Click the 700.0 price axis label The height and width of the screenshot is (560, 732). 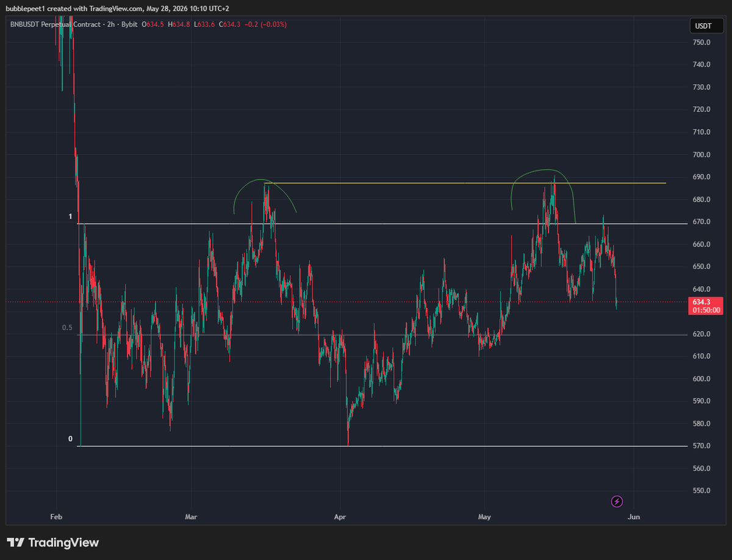click(701, 154)
